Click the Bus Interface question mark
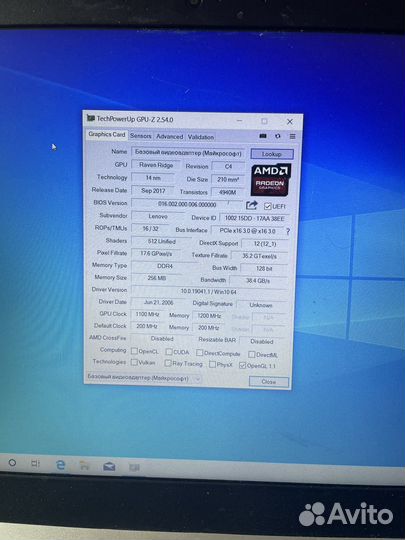Image resolution: width=405 pixels, height=540 pixels. coord(288,231)
